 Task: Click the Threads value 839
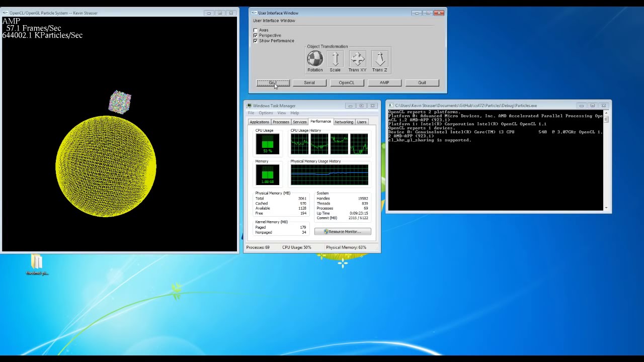(365, 204)
